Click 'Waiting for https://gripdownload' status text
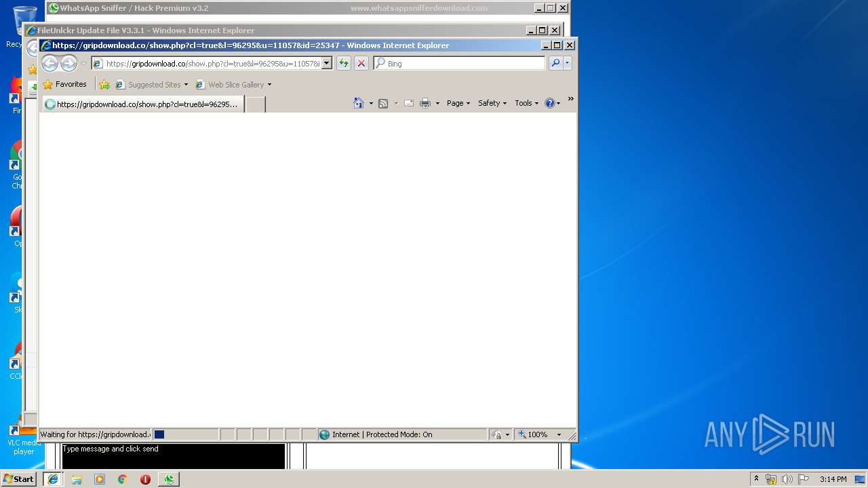The image size is (868, 488). click(95, 434)
